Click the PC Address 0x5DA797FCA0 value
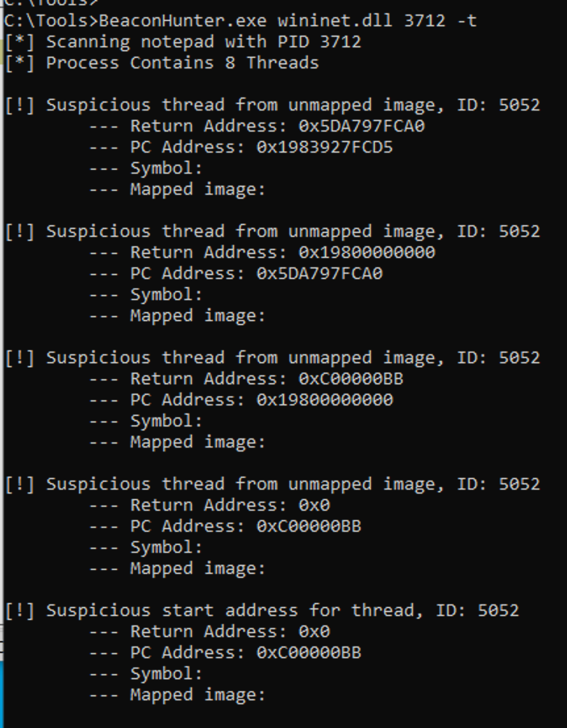 point(319,273)
